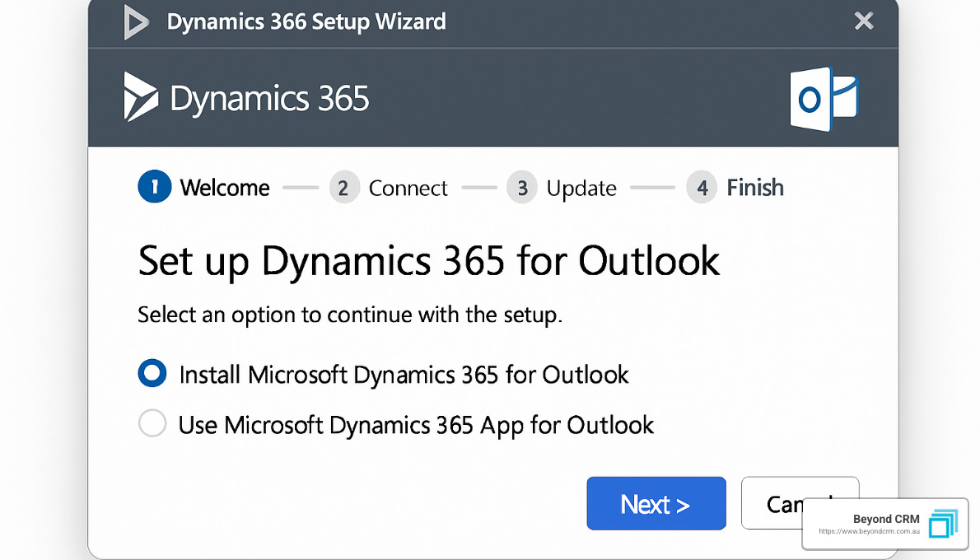The height and width of the screenshot is (560, 980).
Task: Choose Use Microsoft Dynamics 365 App radio option
Action: 152,424
